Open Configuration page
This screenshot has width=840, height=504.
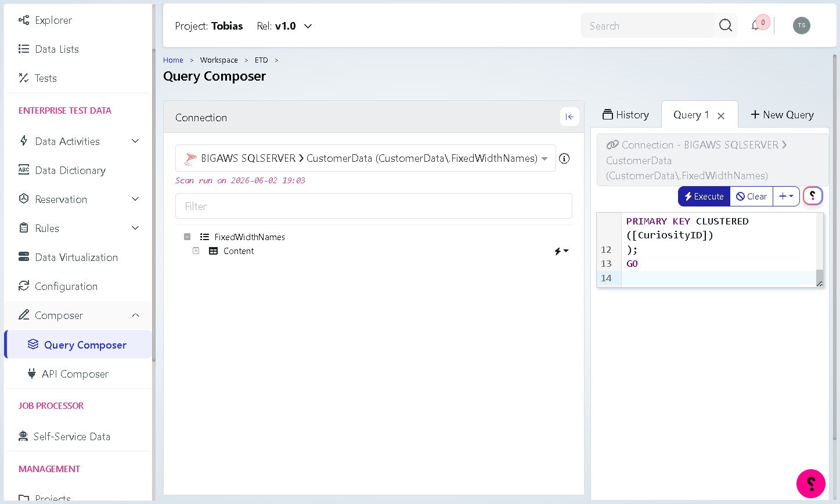point(58,287)
